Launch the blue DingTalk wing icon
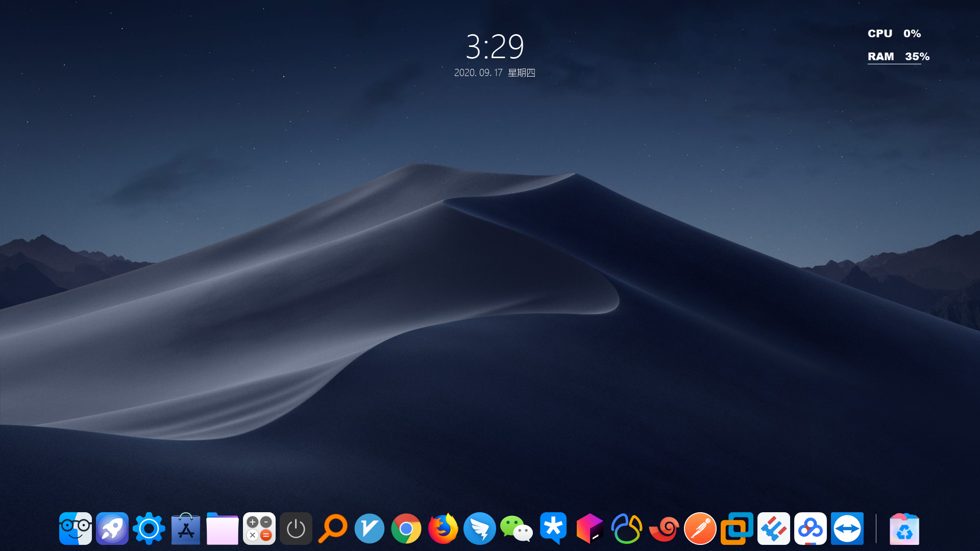The height and width of the screenshot is (551, 980). (480, 529)
